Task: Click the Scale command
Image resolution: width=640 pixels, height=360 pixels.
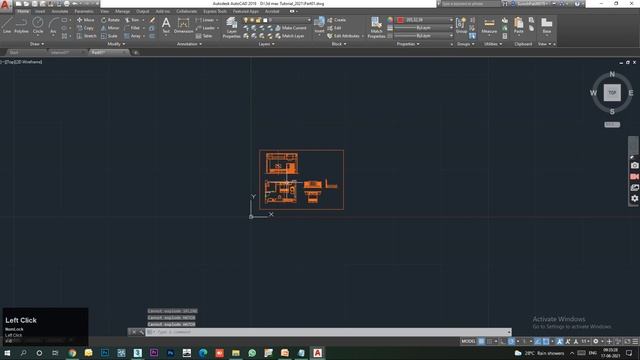Action: pyautogui.click(x=109, y=36)
